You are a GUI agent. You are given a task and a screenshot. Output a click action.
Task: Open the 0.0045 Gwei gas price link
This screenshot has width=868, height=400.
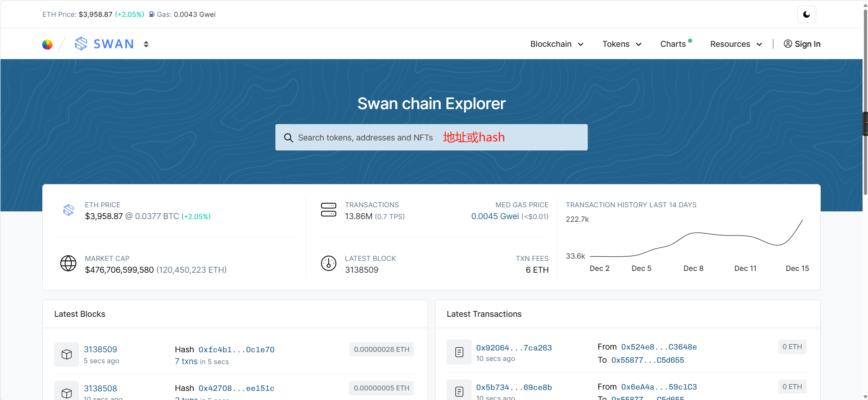point(495,216)
